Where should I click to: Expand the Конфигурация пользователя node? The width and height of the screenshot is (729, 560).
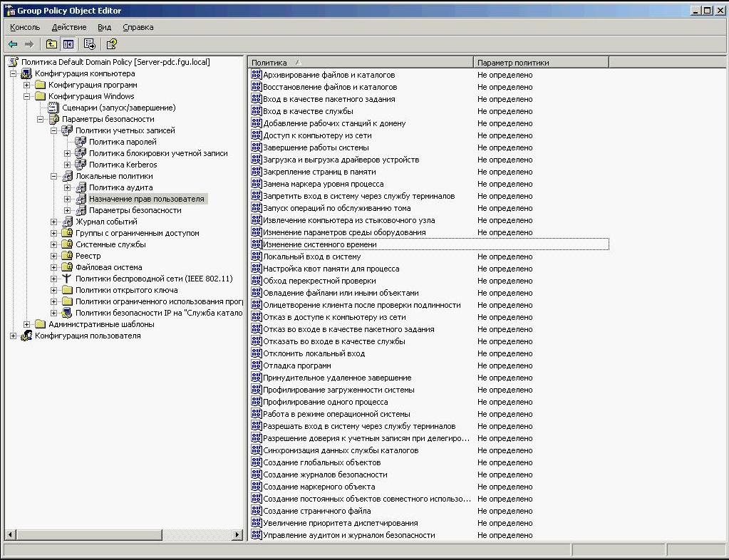point(14,336)
